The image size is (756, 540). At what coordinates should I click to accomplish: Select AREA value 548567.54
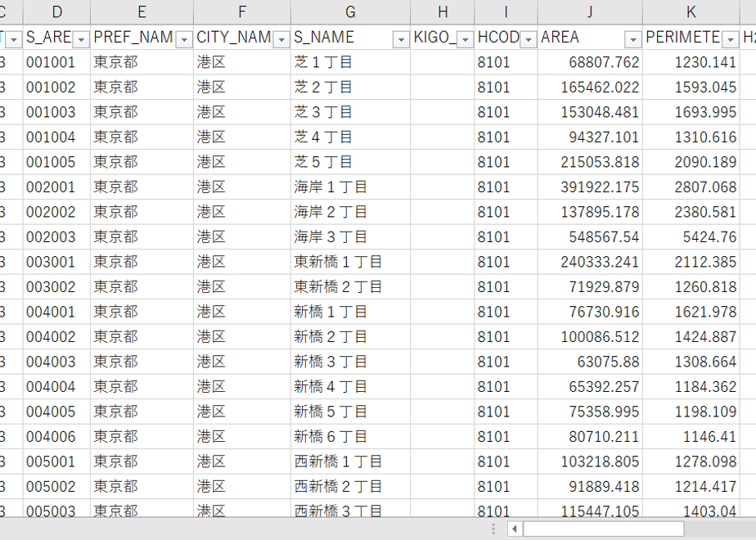[590, 236]
